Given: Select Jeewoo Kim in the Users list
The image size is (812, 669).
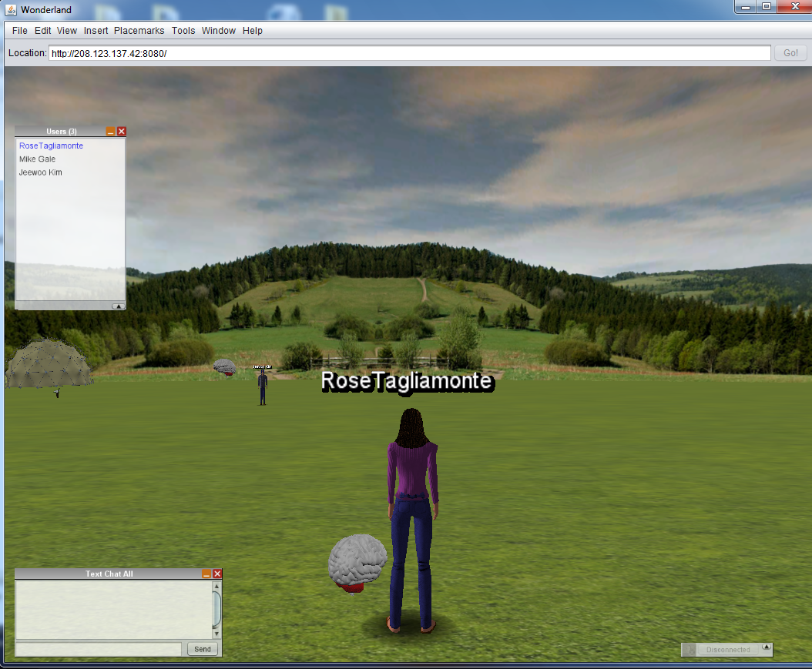Looking at the screenshot, I should point(40,172).
